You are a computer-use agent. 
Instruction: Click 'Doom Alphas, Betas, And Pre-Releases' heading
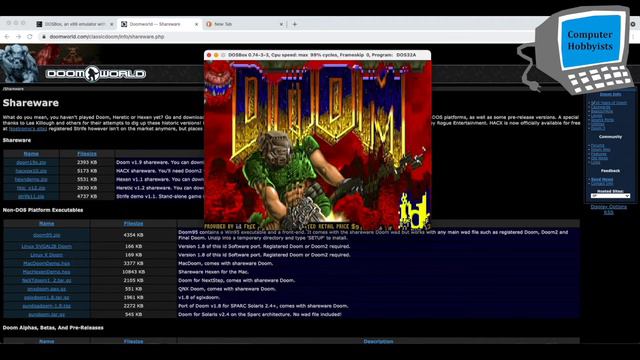pos(53,328)
